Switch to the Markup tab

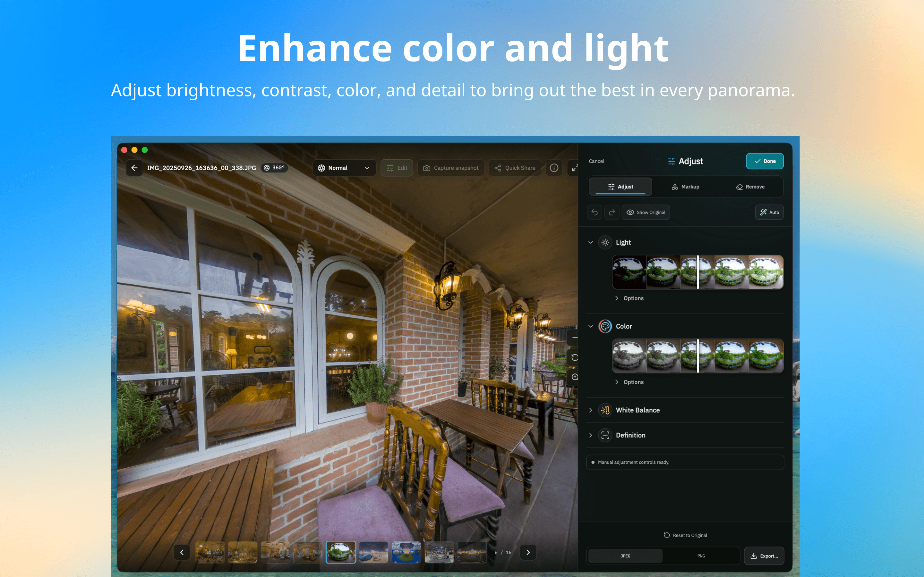[685, 187]
